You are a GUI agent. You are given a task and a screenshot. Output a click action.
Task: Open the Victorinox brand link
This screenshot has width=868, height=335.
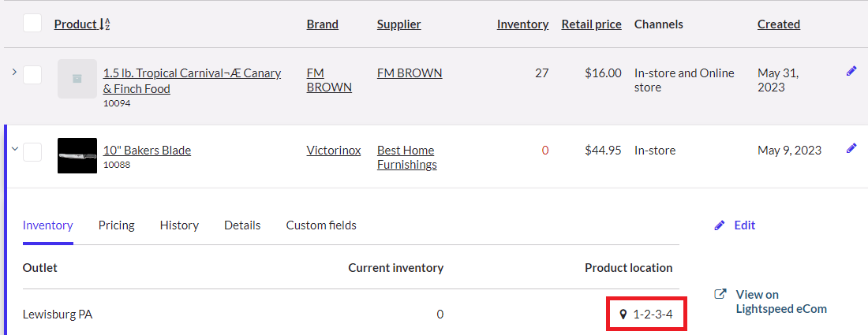pyautogui.click(x=334, y=151)
